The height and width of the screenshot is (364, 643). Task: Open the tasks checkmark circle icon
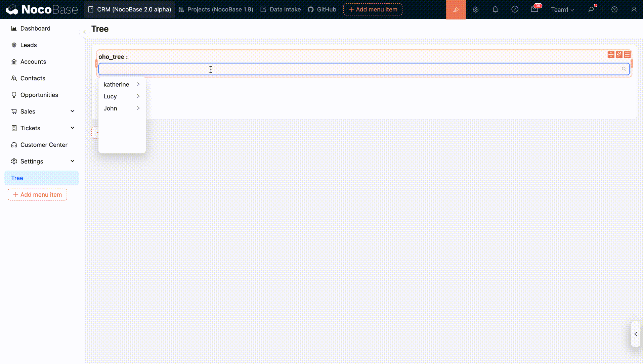tap(515, 9)
